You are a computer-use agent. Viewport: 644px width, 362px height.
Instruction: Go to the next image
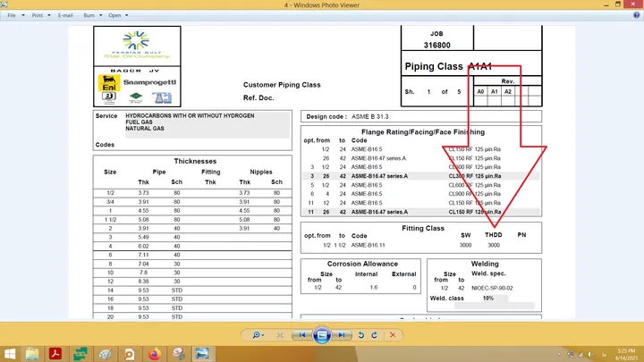coord(342,335)
